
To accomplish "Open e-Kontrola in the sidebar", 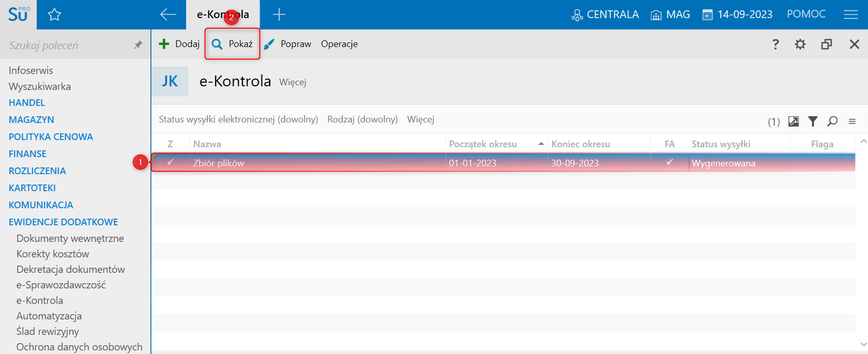I will 40,300.
